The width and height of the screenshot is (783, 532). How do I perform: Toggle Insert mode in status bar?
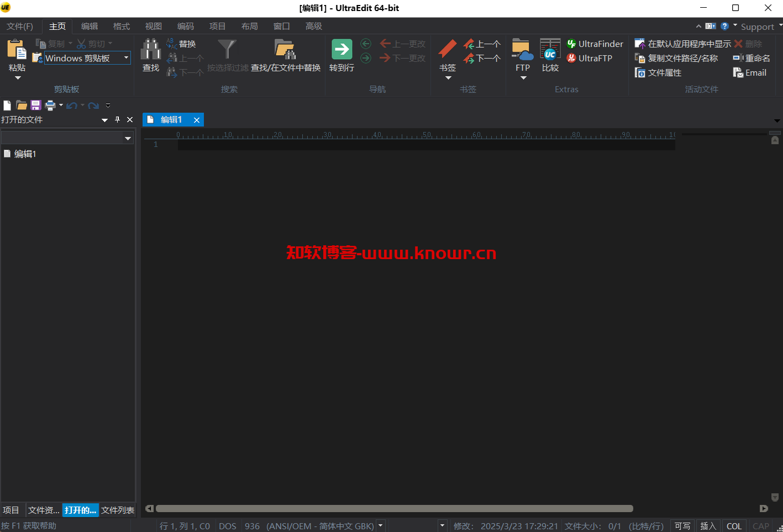coord(708,526)
